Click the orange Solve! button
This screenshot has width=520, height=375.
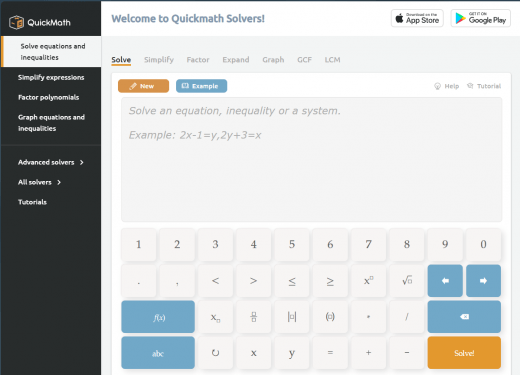tap(464, 353)
